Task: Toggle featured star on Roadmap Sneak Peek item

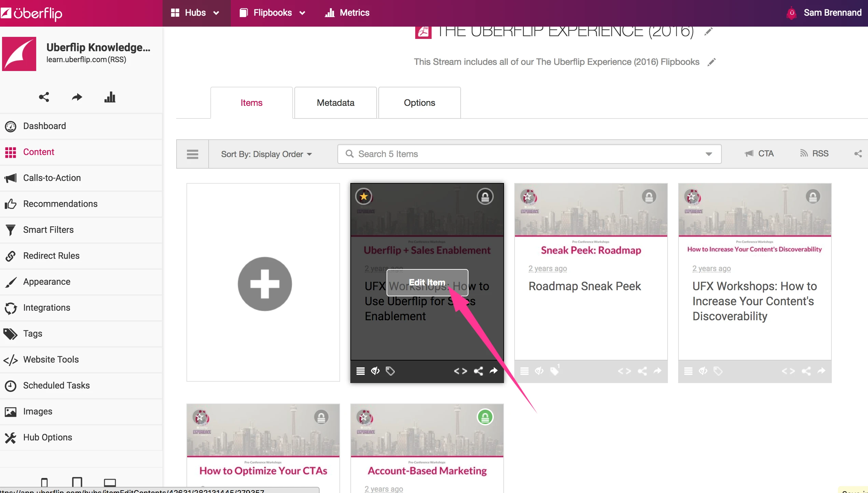Action: 528,196
